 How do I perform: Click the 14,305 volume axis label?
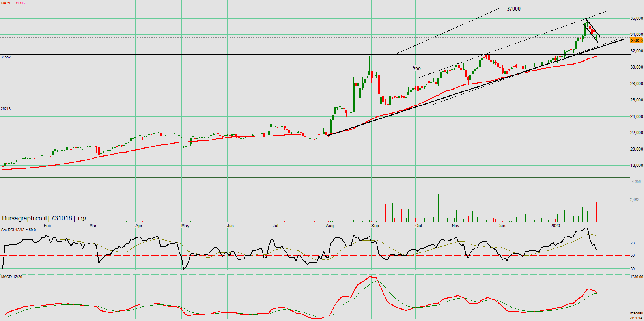[x=635, y=182]
